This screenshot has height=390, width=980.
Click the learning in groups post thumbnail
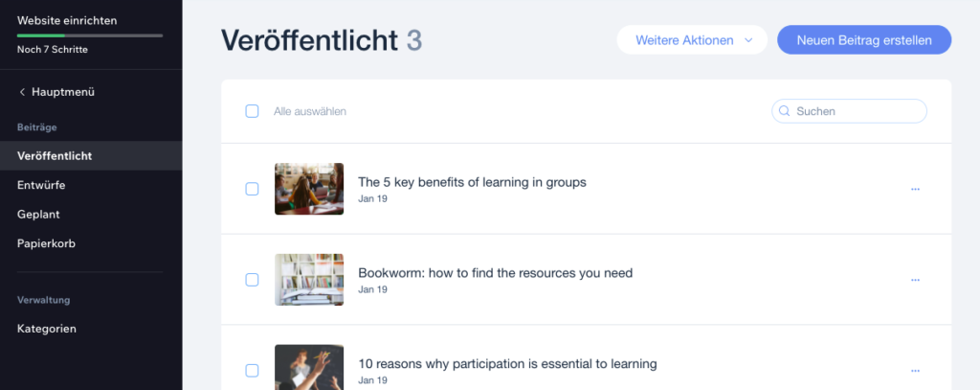point(309,189)
